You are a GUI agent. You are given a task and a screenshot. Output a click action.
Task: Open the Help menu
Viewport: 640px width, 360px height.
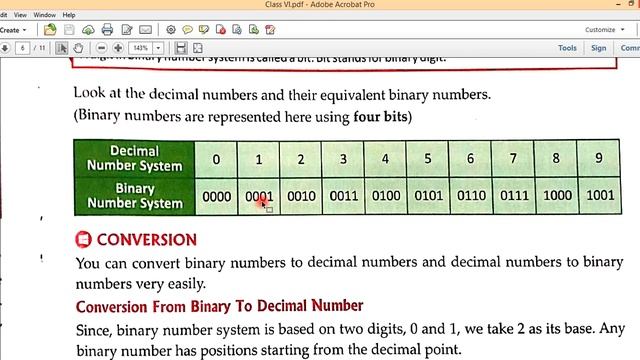(x=69, y=15)
